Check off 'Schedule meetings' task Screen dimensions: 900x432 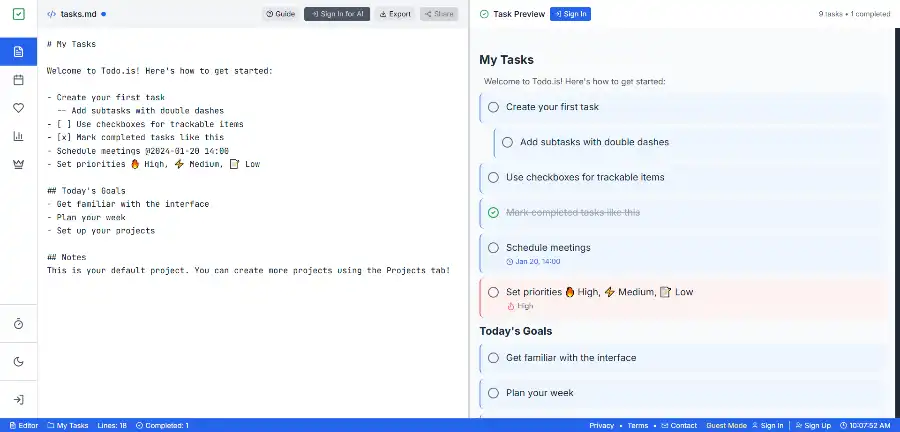pos(493,248)
